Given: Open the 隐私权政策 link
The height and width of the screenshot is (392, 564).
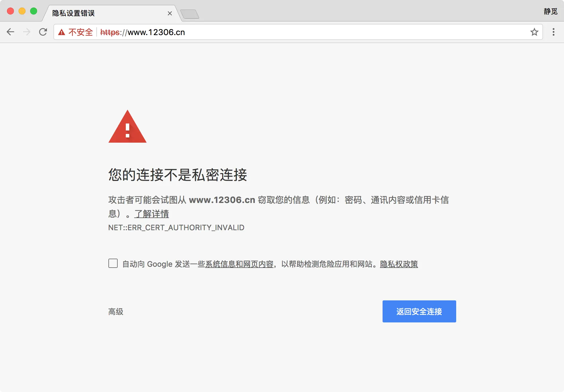Looking at the screenshot, I should click(399, 264).
